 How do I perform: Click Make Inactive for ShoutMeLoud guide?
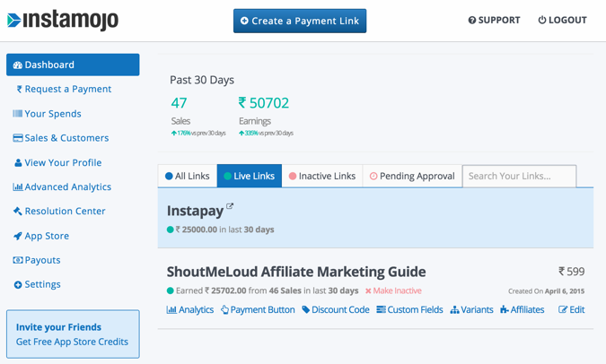(393, 290)
